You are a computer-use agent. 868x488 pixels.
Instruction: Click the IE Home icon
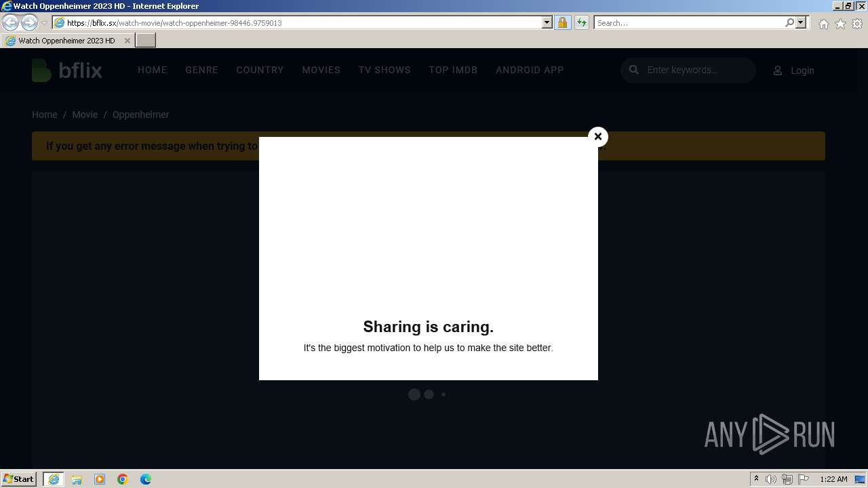(823, 24)
